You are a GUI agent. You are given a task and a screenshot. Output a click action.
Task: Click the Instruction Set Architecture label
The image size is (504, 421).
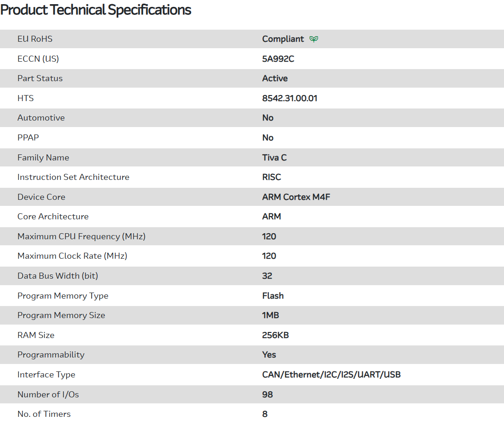coord(73,177)
